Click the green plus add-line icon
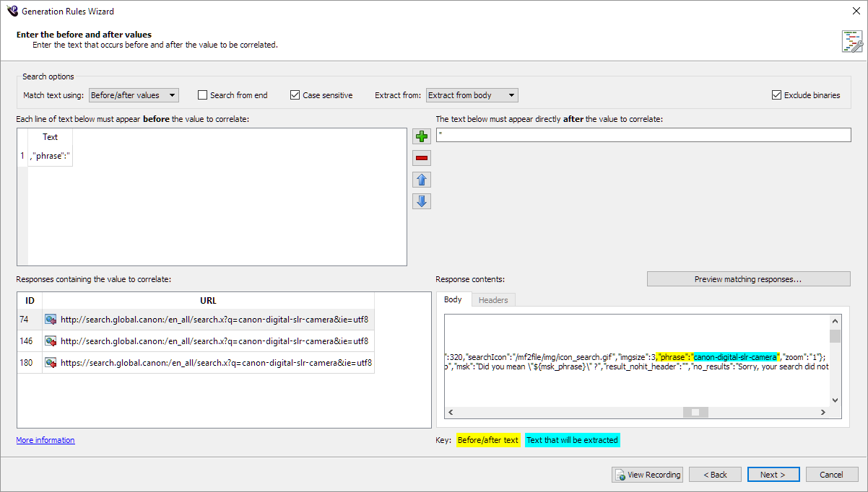Image resolution: width=868 pixels, height=492 pixels. [422, 136]
